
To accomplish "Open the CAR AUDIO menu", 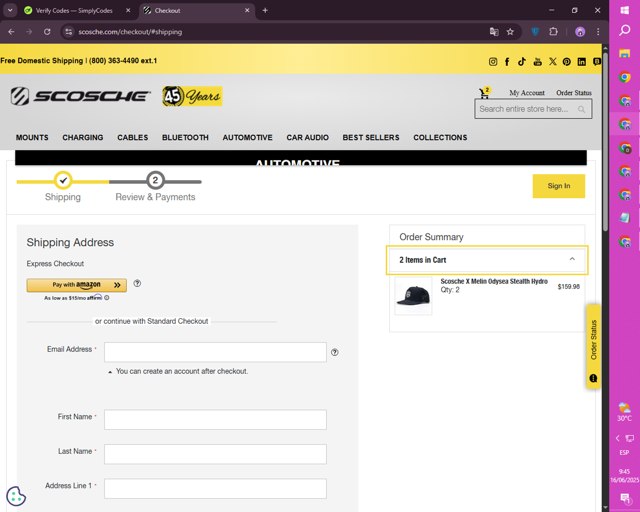I will [307, 138].
